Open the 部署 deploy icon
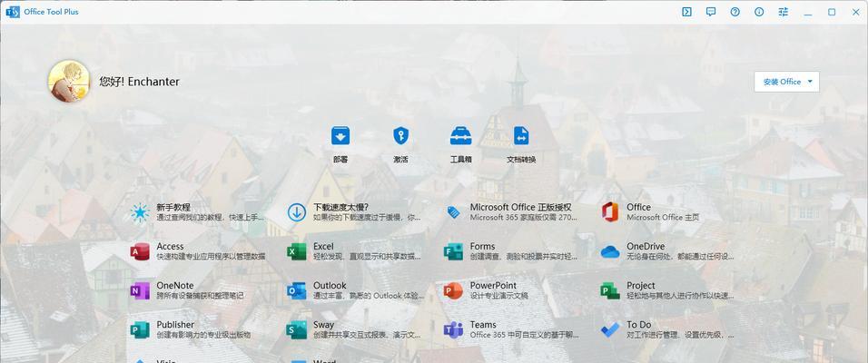Viewport: 868px width, 363px height. (x=340, y=135)
